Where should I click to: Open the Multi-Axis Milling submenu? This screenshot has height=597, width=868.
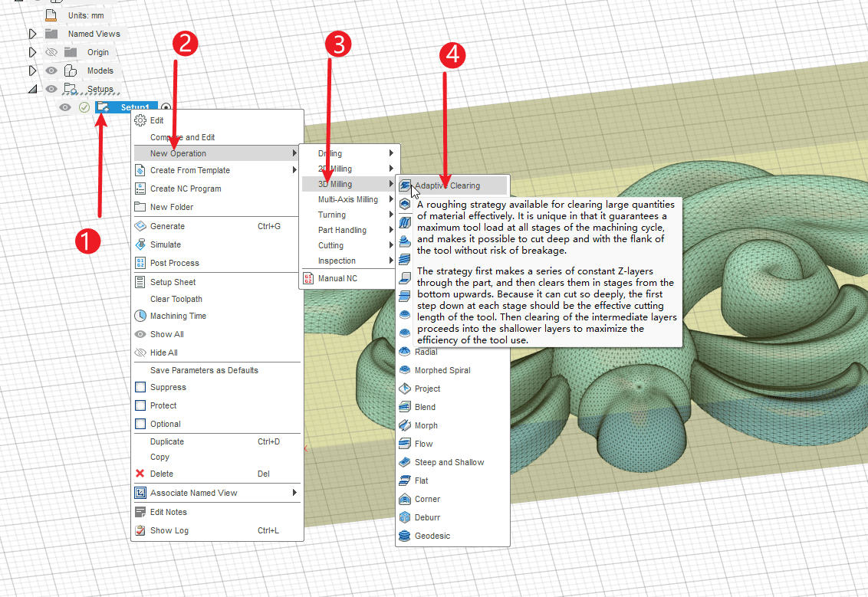click(348, 199)
